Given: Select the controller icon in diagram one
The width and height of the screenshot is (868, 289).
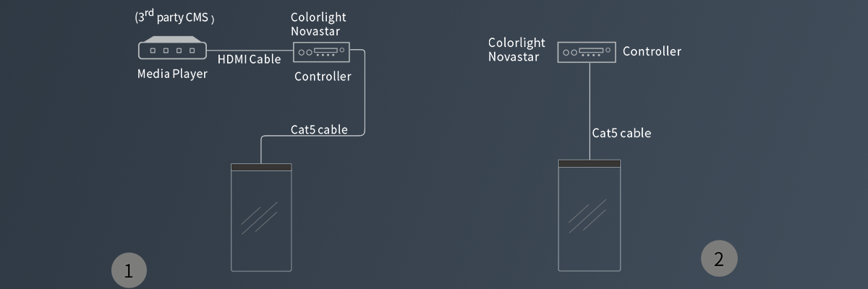Looking at the screenshot, I should (321, 52).
